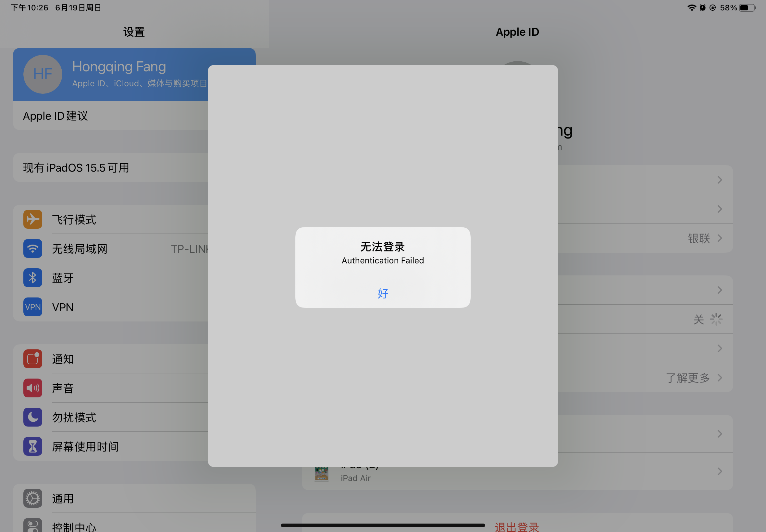The width and height of the screenshot is (766, 532).
Task: Open Notifications via red icon
Action: (33, 359)
